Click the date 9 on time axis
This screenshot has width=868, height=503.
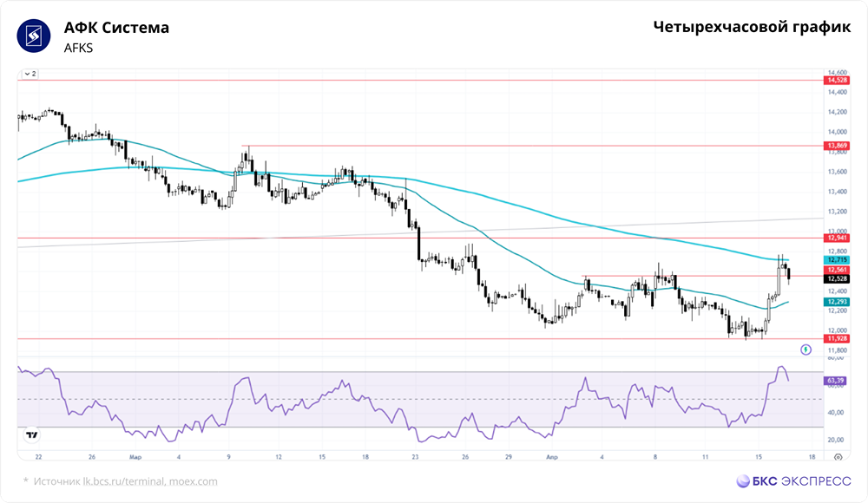(x=228, y=457)
